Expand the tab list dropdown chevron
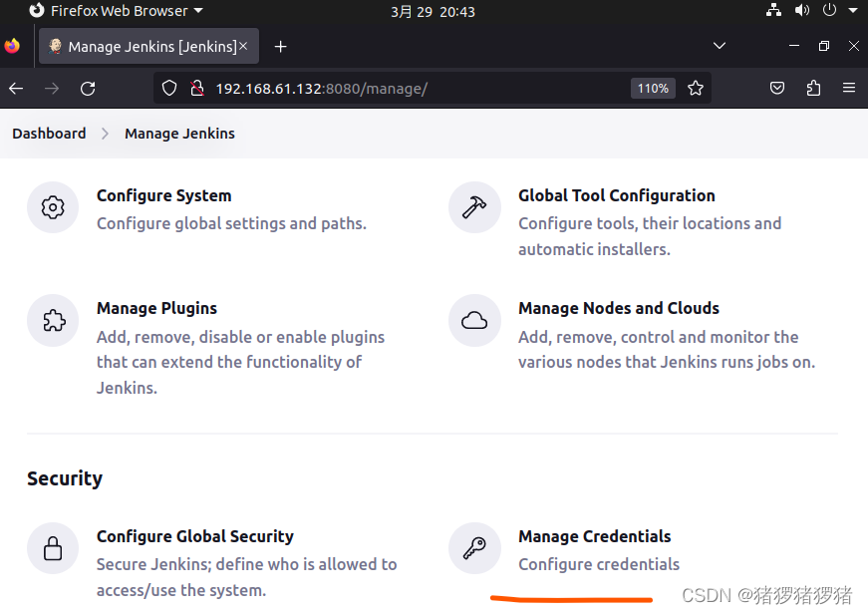 point(720,46)
